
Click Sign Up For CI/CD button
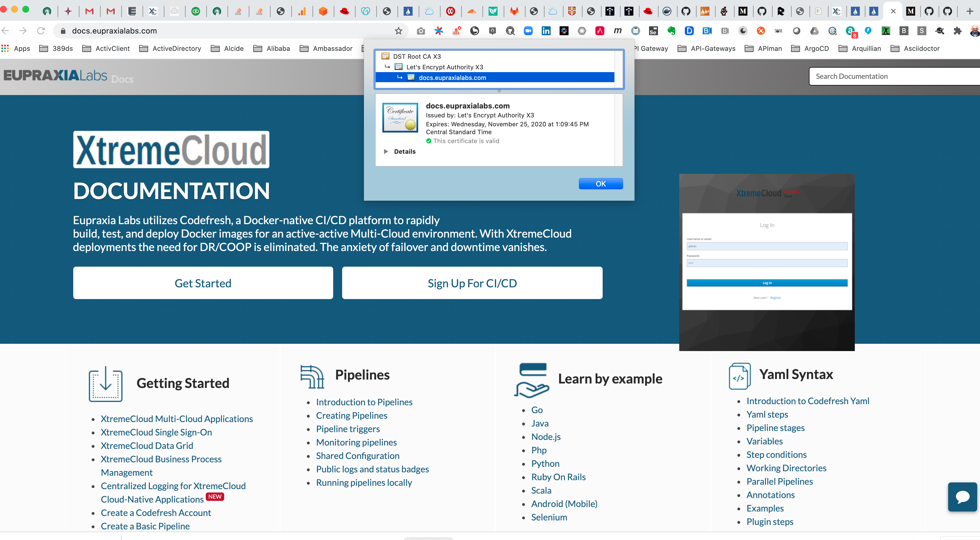click(472, 283)
